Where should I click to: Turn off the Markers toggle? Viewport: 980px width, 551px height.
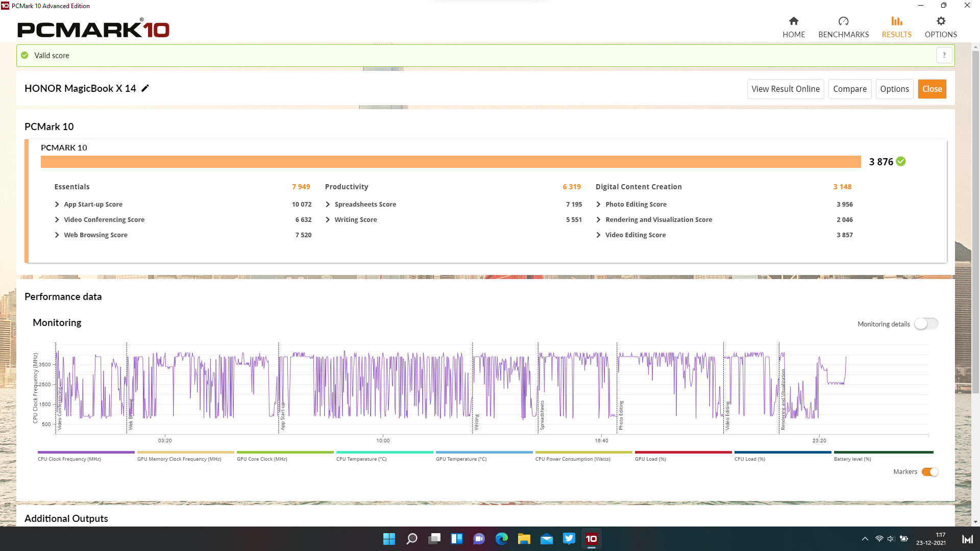click(929, 472)
